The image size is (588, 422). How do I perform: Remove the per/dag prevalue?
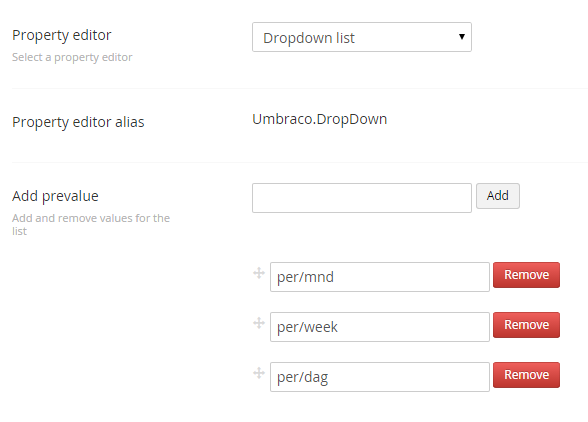coord(526,375)
